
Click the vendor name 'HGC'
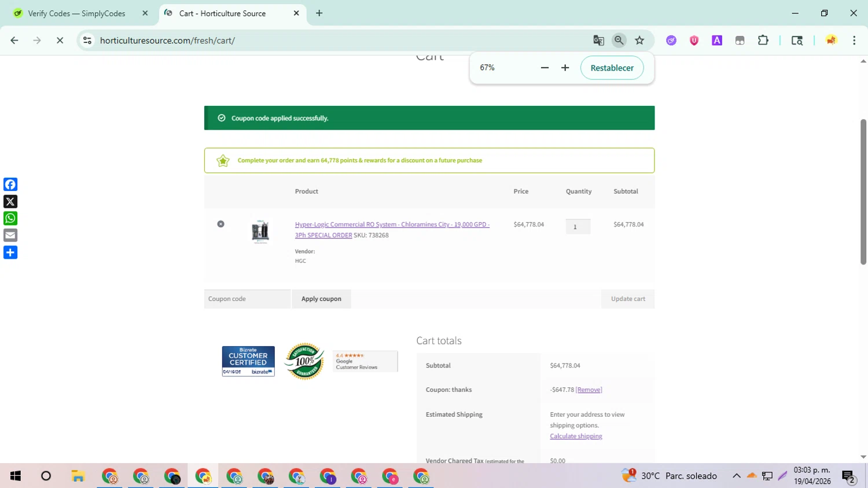coord(300,261)
